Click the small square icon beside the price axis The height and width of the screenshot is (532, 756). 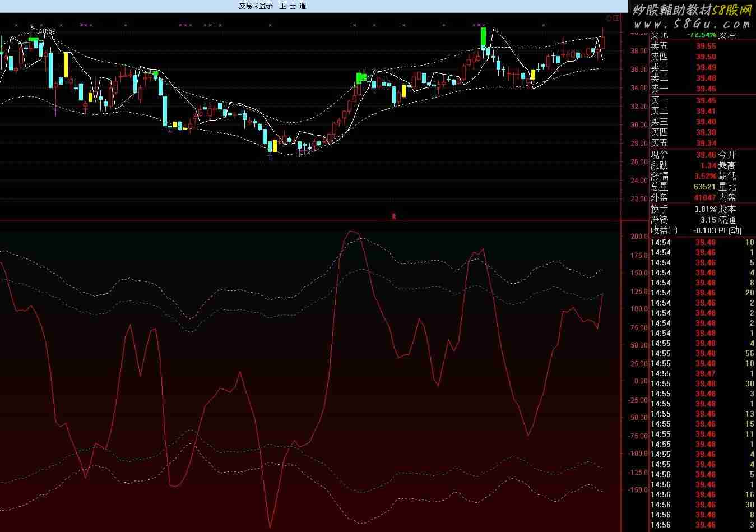tap(617, 18)
